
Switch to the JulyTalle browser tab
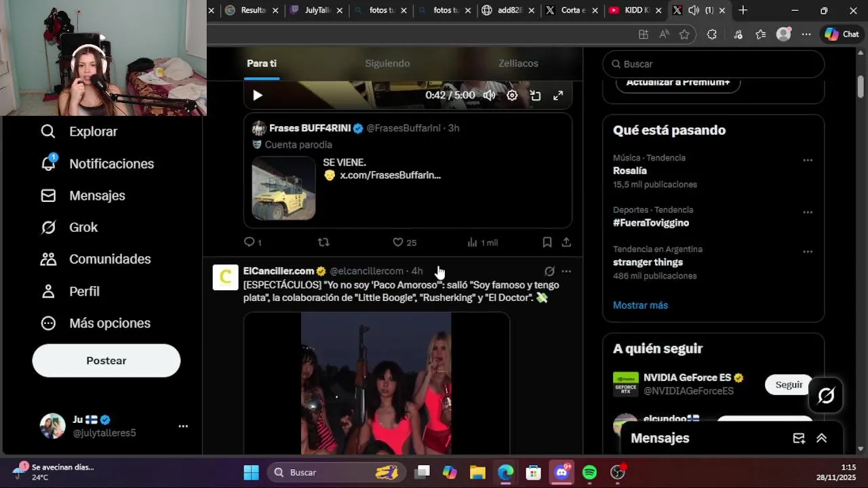(316, 10)
